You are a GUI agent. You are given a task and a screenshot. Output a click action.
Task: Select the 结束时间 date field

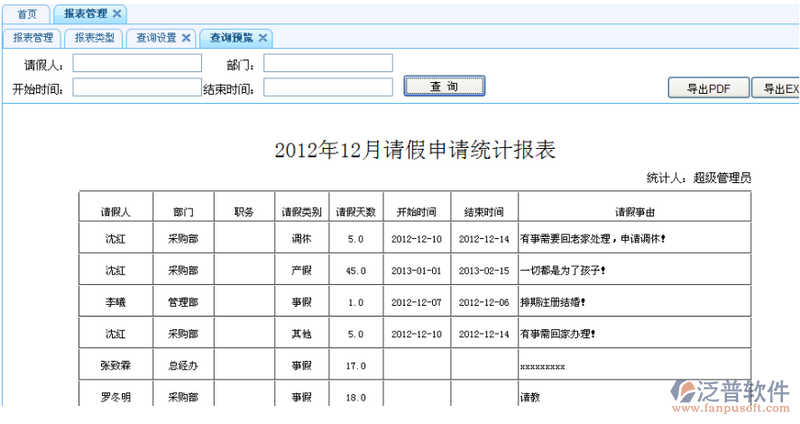tap(328, 88)
